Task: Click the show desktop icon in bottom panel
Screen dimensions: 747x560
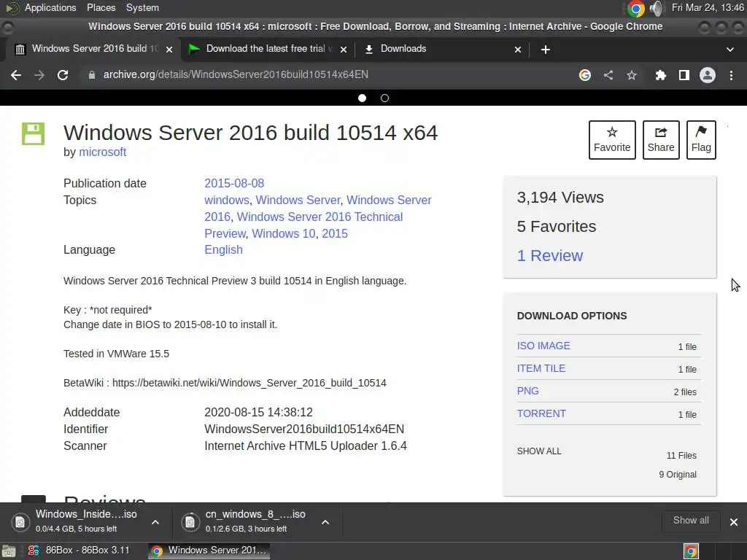Action: (x=9, y=551)
